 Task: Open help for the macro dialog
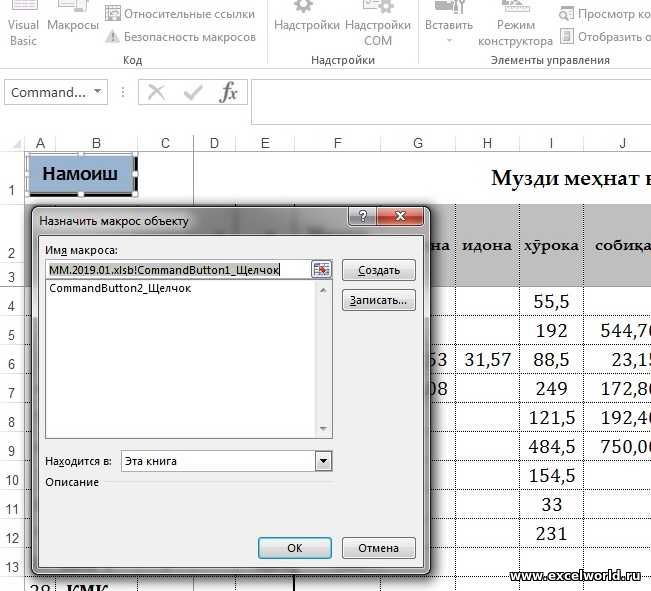tap(362, 216)
